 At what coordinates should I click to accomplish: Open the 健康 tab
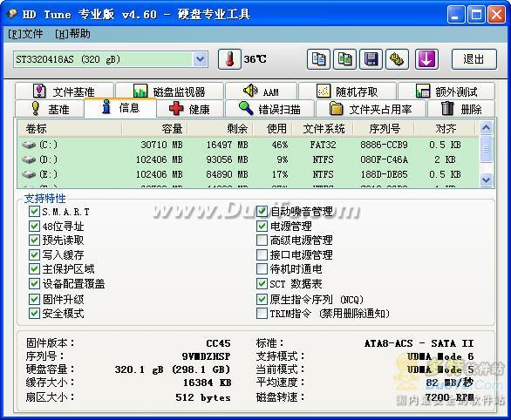190,109
